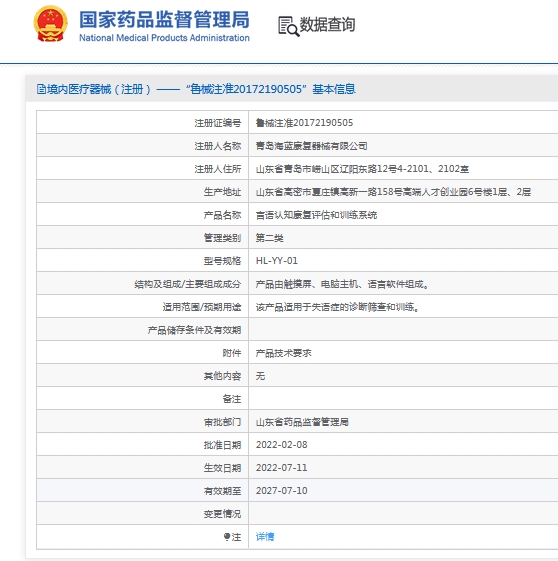
Task: Select 言语认知康复评估和训练系统 product name
Action: tap(316, 215)
